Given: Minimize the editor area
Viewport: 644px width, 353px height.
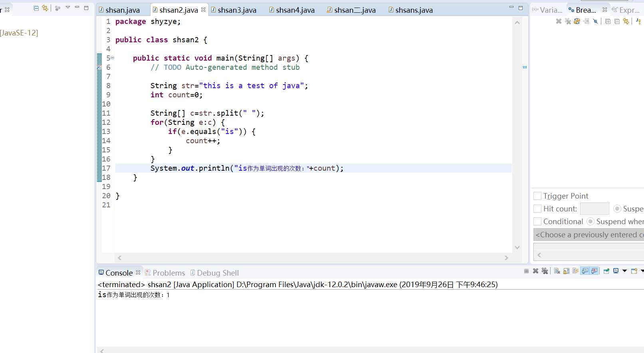Looking at the screenshot, I should [511, 8].
